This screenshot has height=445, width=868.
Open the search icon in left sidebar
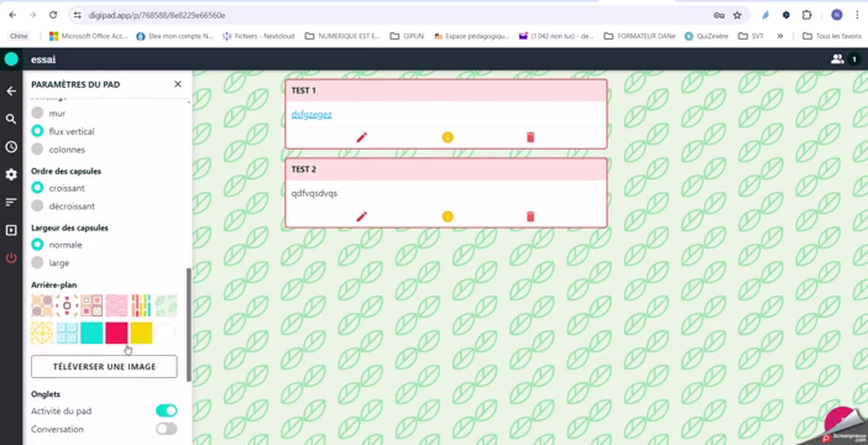point(11,119)
